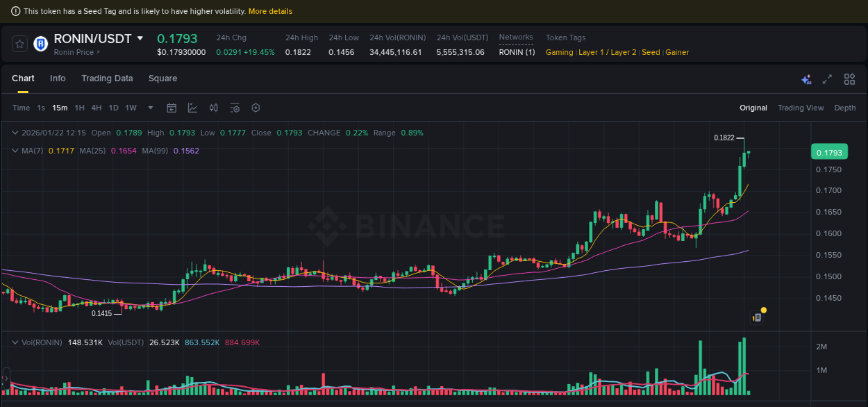
Task: Switch to the Depth view
Action: point(845,108)
